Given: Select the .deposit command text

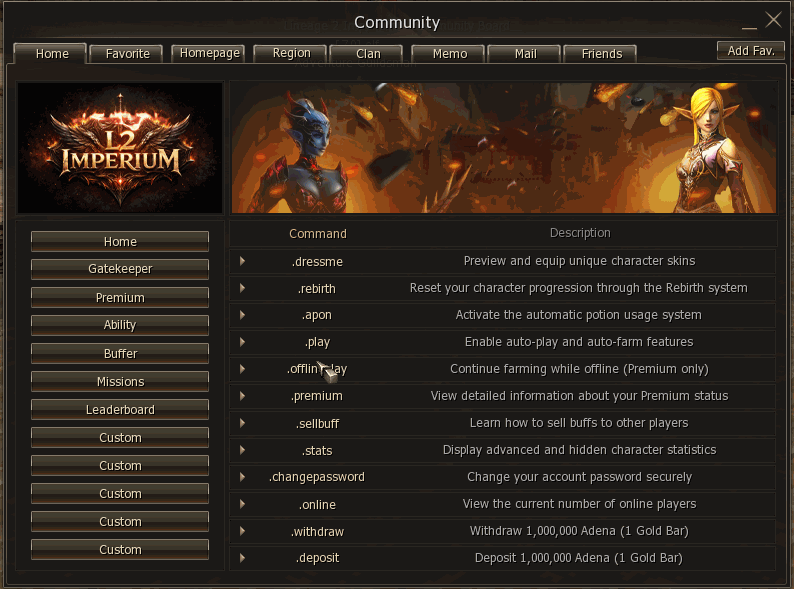Looking at the screenshot, I should (x=317, y=558).
